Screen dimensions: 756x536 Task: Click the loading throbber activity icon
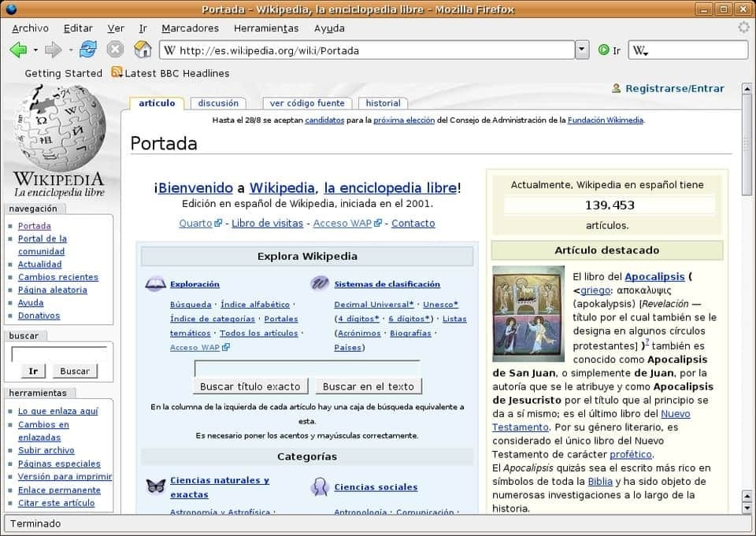coord(744,28)
